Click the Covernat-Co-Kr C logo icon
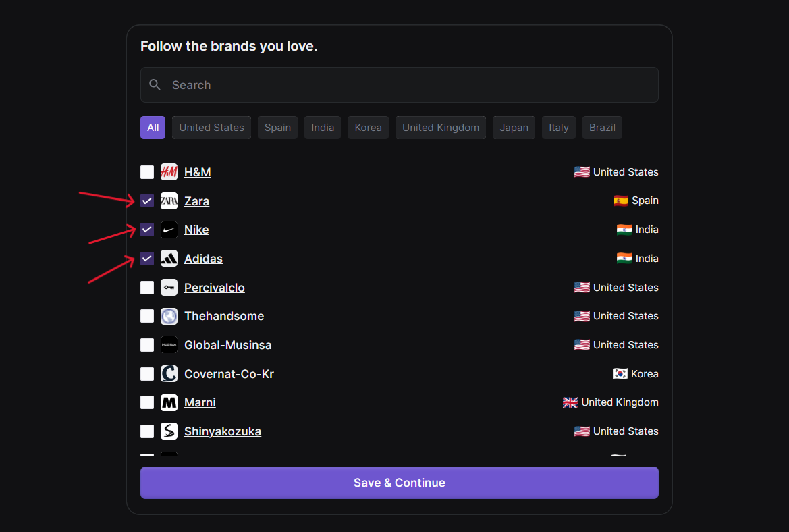Image resolution: width=789 pixels, height=532 pixels. click(169, 374)
